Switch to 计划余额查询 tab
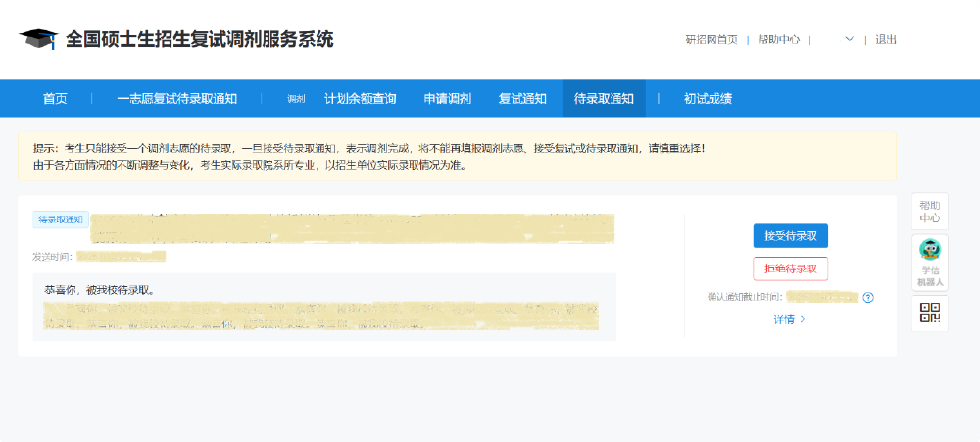Screen dimensions: 980x442 point(360,99)
